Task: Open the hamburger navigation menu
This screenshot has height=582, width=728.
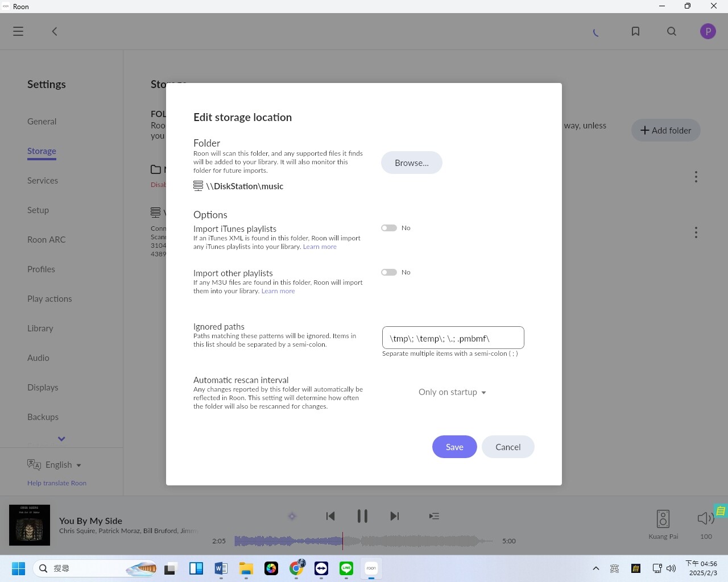Action: pyautogui.click(x=18, y=31)
